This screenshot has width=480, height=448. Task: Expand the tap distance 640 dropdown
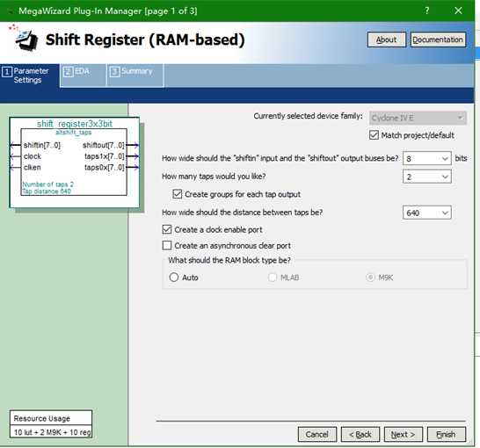point(426,213)
